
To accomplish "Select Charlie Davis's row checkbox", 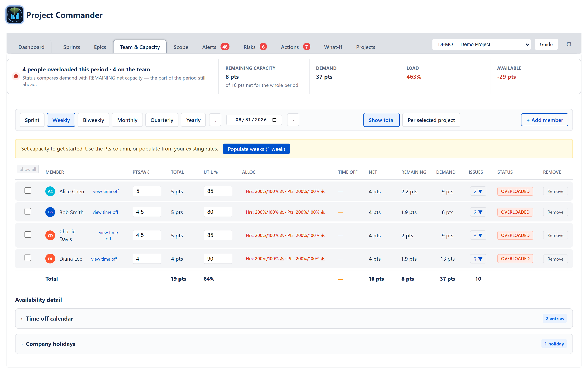I will [x=28, y=235].
